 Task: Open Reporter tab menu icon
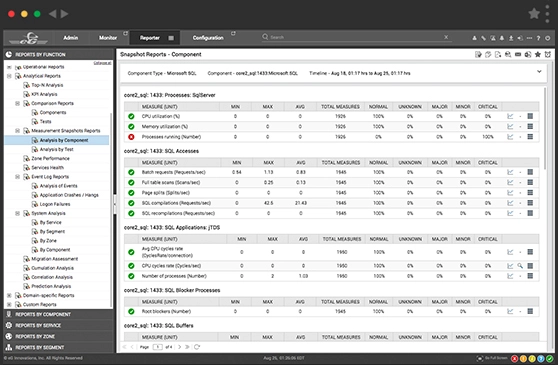click(x=171, y=38)
